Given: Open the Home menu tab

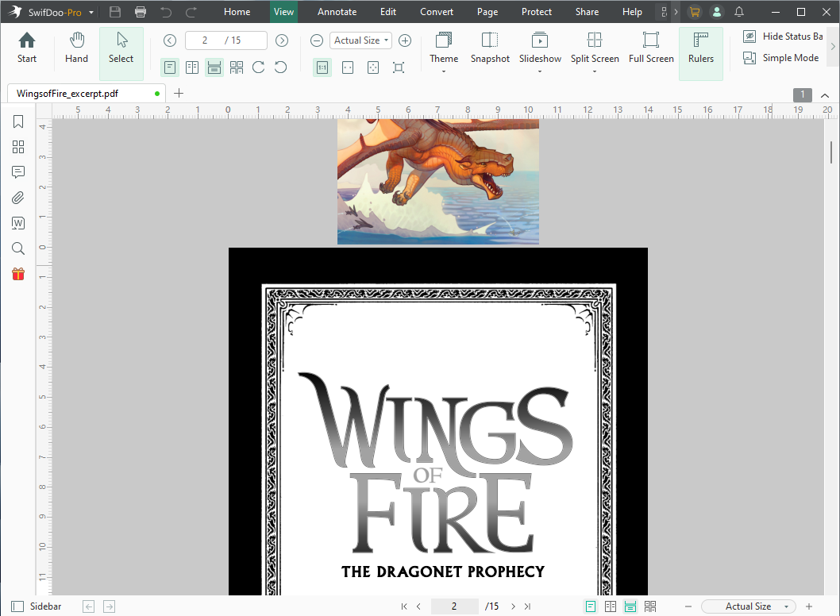Looking at the screenshot, I should pyautogui.click(x=237, y=12).
